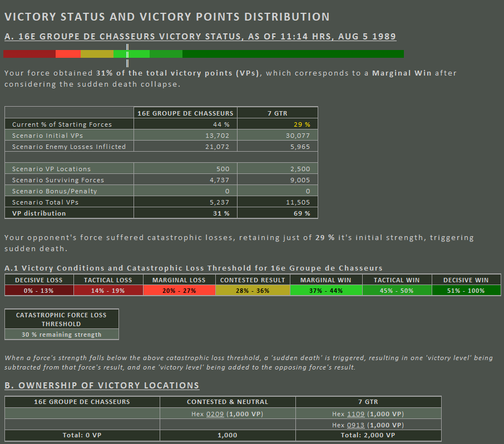Select the bright green 37% - 44% swatch
The width and height of the screenshot is (504, 444).
click(x=325, y=291)
